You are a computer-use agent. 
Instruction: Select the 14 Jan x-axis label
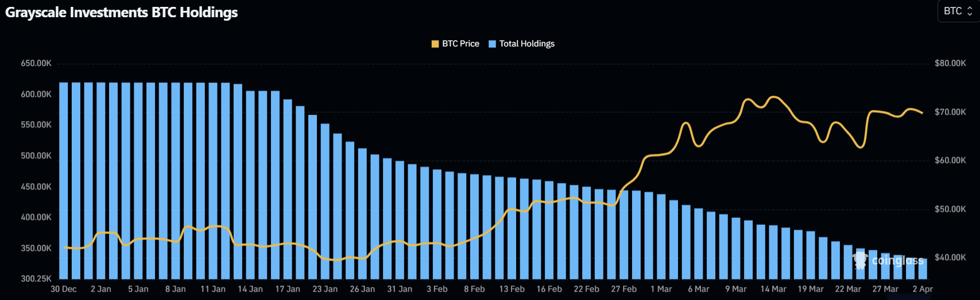(250, 289)
